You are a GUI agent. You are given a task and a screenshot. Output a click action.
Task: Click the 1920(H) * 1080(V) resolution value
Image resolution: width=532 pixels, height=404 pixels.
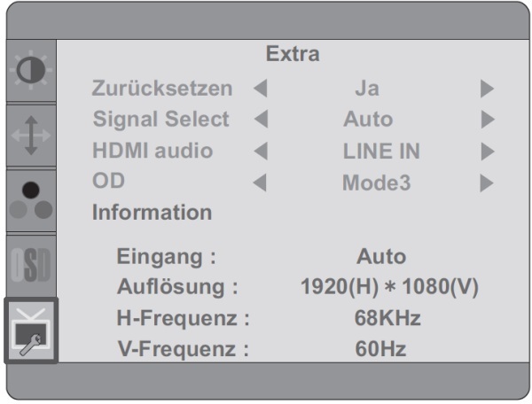(x=389, y=287)
